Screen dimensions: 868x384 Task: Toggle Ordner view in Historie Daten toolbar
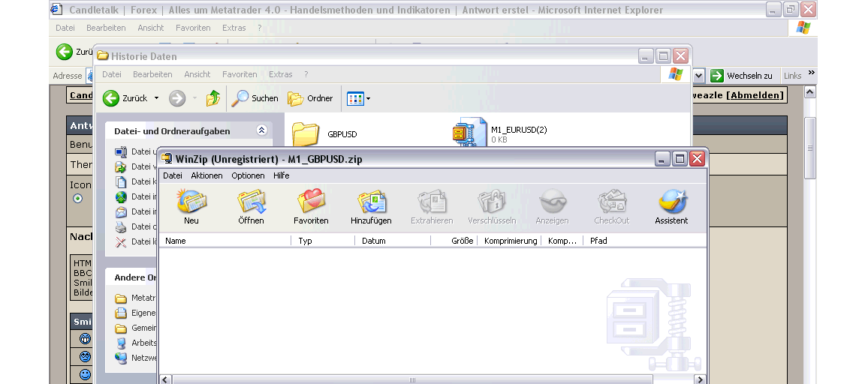(x=311, y=98)
